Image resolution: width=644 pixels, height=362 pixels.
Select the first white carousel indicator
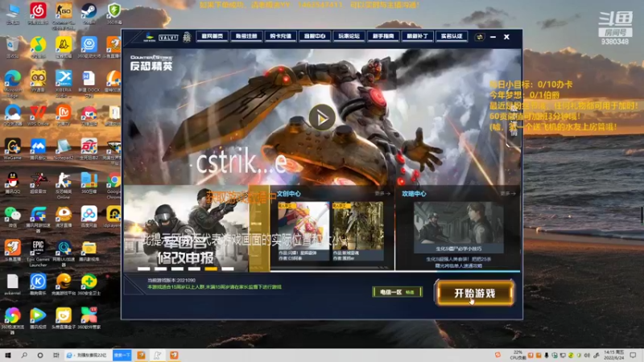[x=144, y=269]
